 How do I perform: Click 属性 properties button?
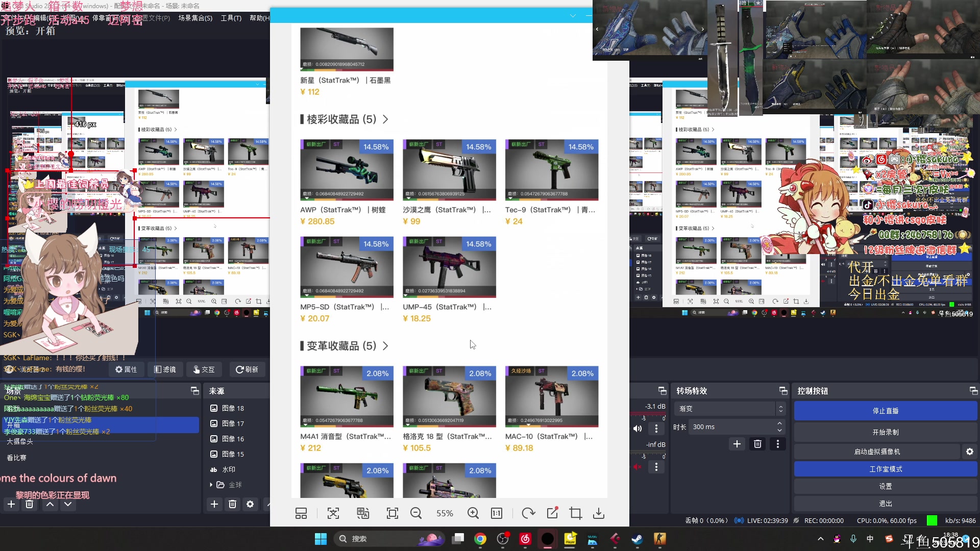coord(126,369)
